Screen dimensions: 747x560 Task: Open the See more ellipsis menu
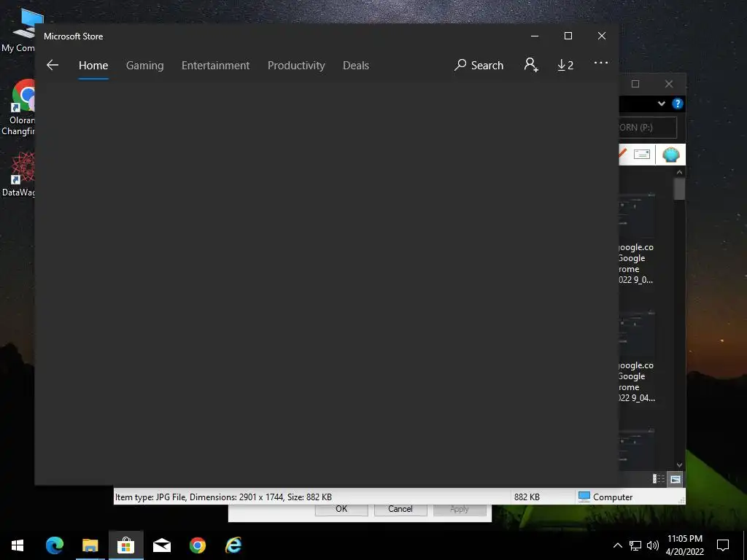tap(601, 63)
